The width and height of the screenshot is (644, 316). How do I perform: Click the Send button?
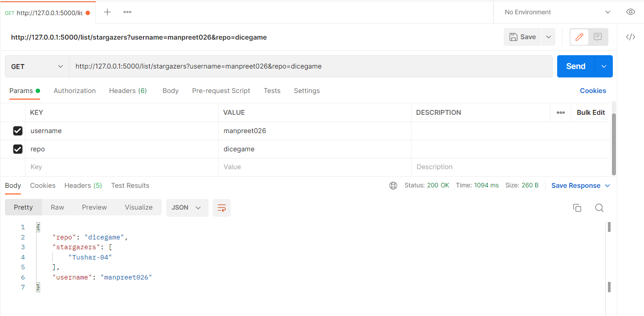pyautogui.click(x=575, y=66)
